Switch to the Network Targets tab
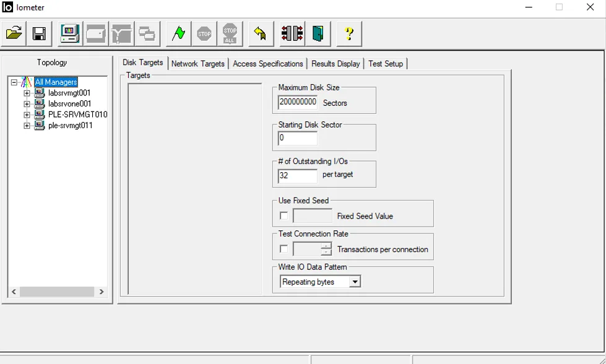The height and width of the screenshot is (364, 606). click(x=198, y=64)
